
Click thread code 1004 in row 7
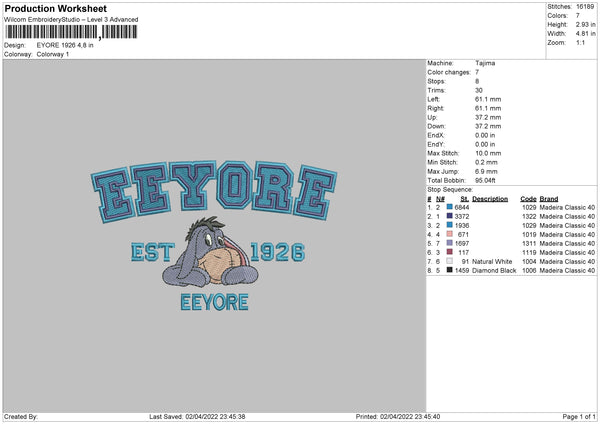[529, 261]
